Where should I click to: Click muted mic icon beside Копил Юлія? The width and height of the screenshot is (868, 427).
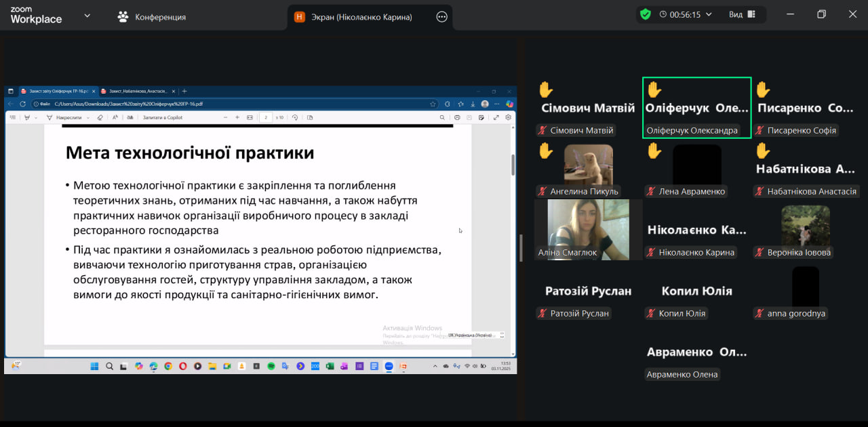point(650,313)
